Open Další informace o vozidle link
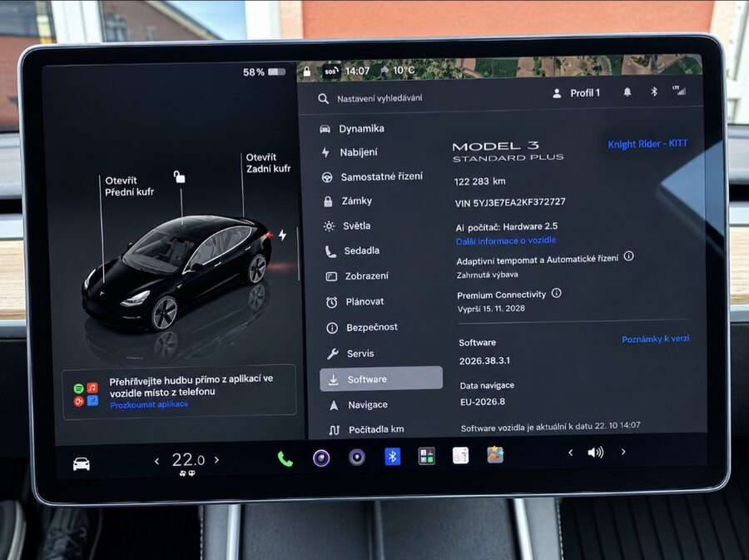Screen dimensions: 749x560 coord(506,240)
